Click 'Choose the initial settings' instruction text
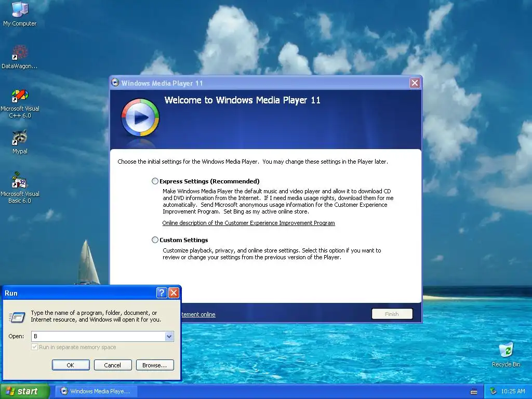This screenshot has height=399, width=532. pyautogui.click(x=253, y=162)
